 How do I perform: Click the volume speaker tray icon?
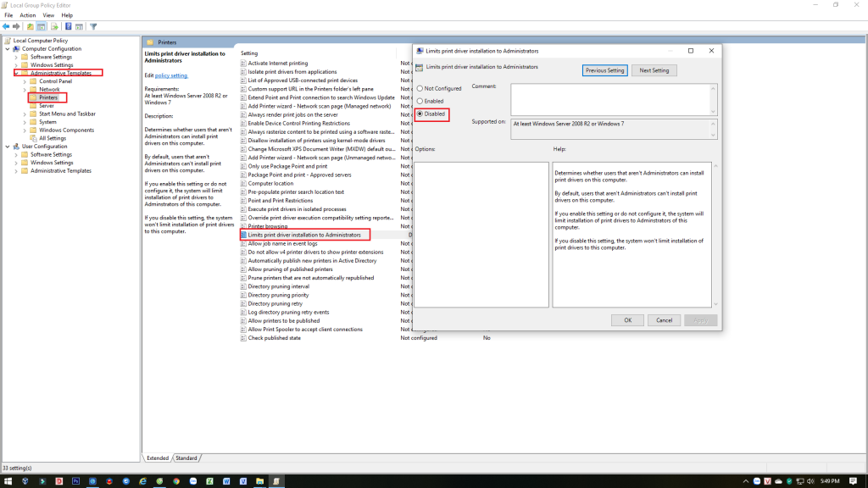click(x=810, y=481)
